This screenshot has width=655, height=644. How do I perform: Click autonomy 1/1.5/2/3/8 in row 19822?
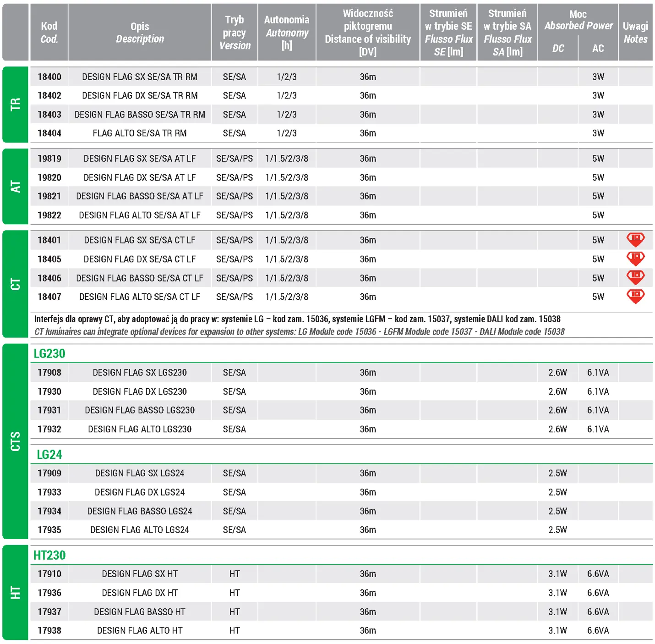(x=287, y=215)
